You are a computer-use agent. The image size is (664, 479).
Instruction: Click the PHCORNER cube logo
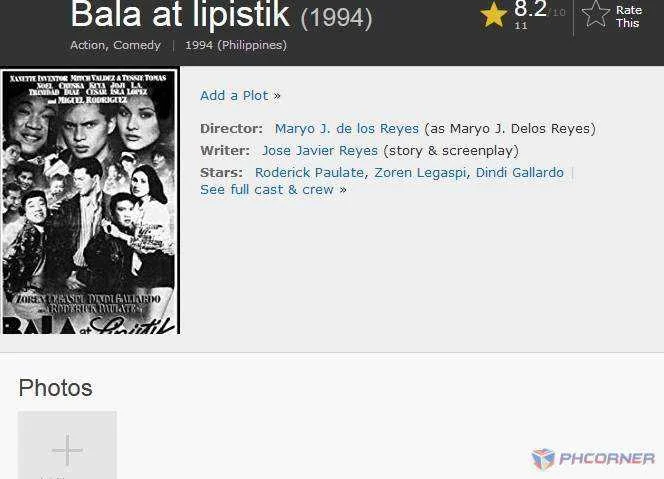coord(543,459)
